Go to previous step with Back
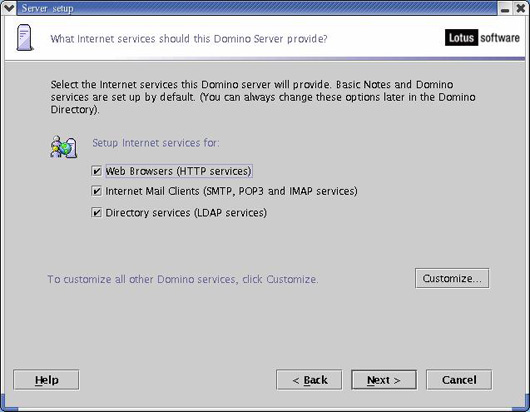 pos(309,380)
